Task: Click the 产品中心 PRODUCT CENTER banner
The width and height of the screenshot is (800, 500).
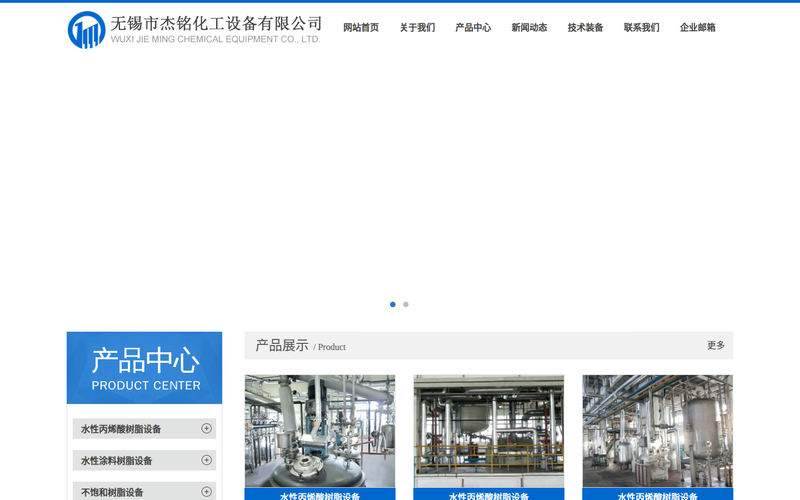Action: (x=144, y=368)
